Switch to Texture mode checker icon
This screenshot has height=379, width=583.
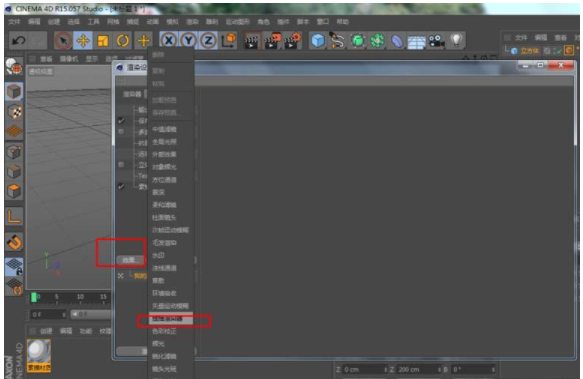coord(14,112)
